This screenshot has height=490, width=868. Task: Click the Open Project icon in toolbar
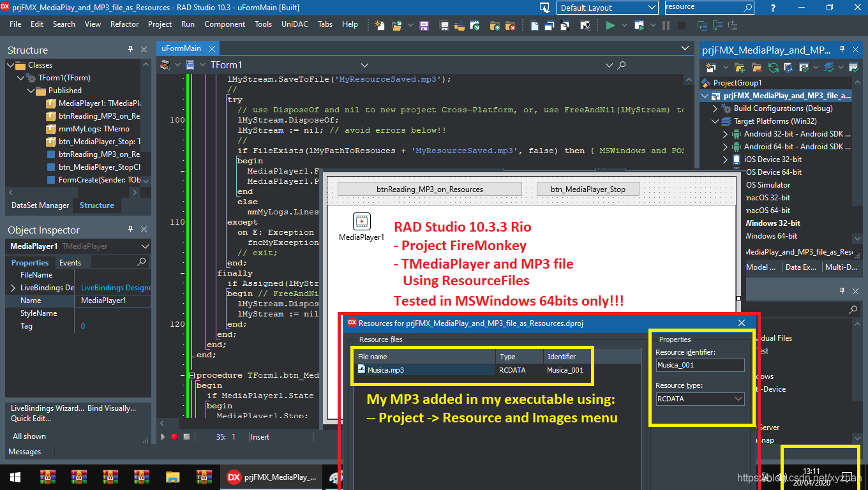click(x=459, y=26)
